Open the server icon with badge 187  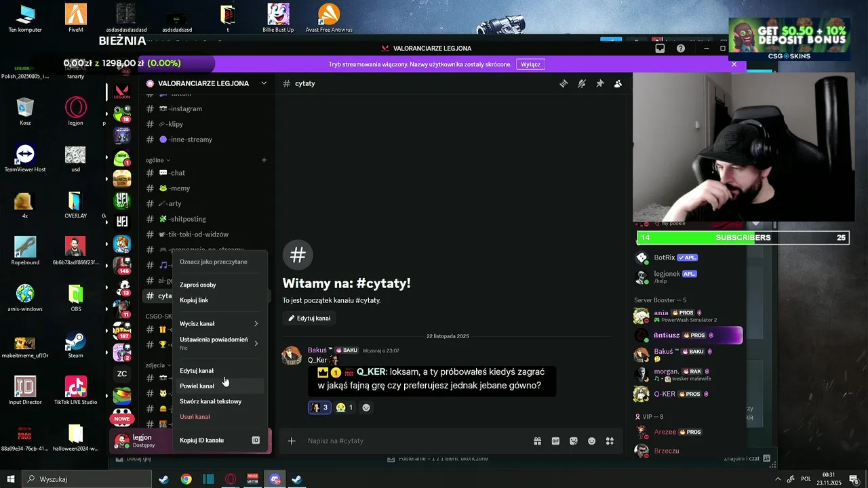[122, 330]
